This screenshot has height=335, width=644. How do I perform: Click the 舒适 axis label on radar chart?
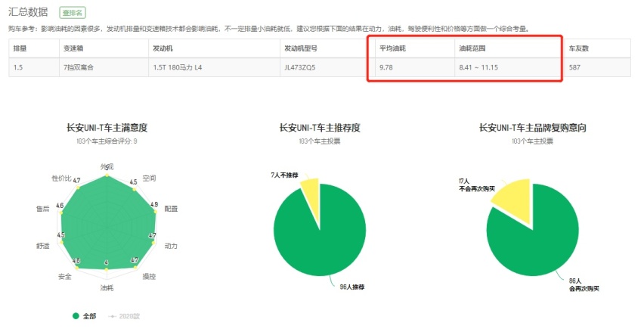pos(43,246)
